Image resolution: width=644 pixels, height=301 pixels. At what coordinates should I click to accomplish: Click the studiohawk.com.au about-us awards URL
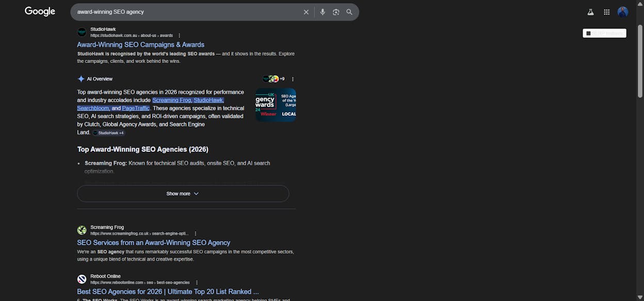(x=132, y=36)
